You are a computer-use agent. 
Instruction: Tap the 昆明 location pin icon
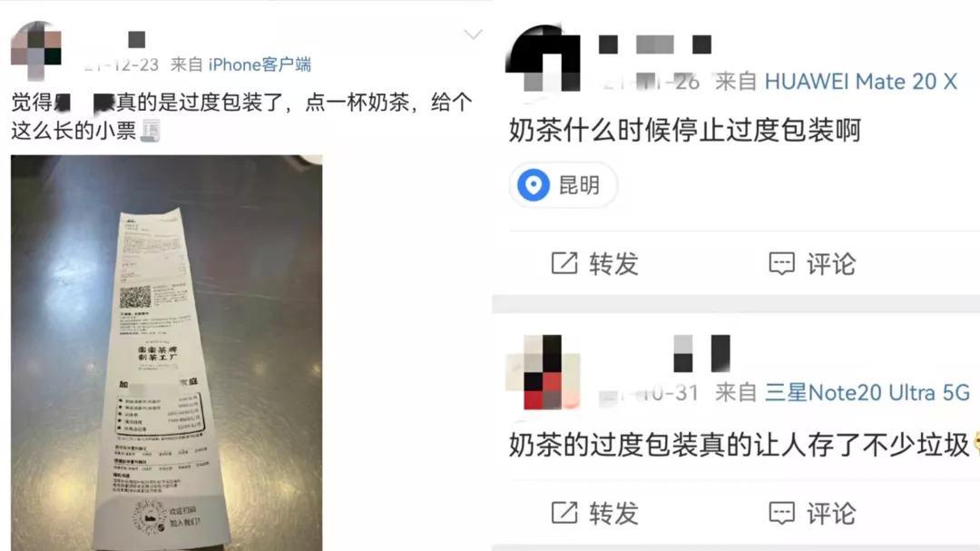(x=534, y=185)
